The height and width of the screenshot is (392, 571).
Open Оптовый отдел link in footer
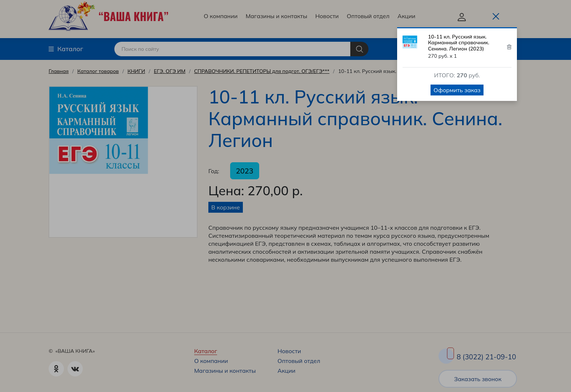click(x=299, y=361)
